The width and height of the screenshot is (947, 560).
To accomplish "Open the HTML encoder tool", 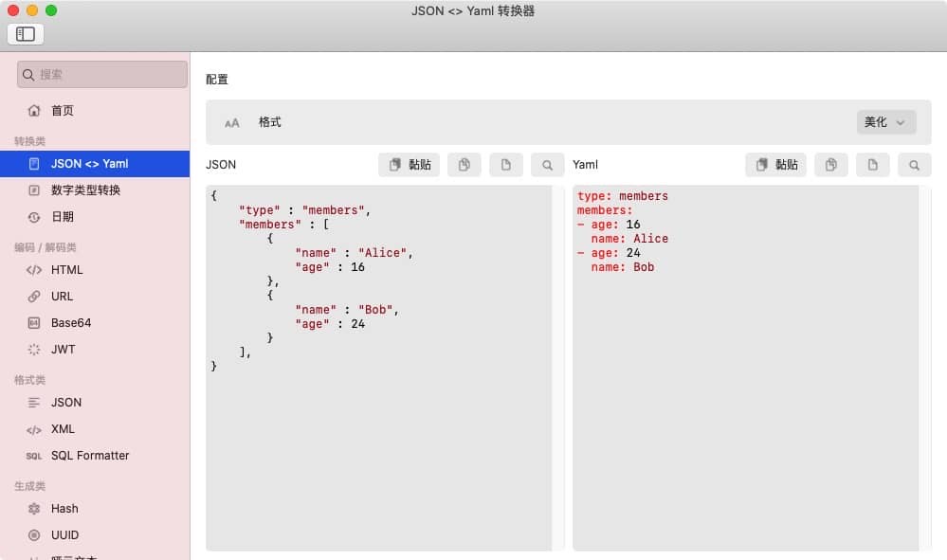I will 95,270.
